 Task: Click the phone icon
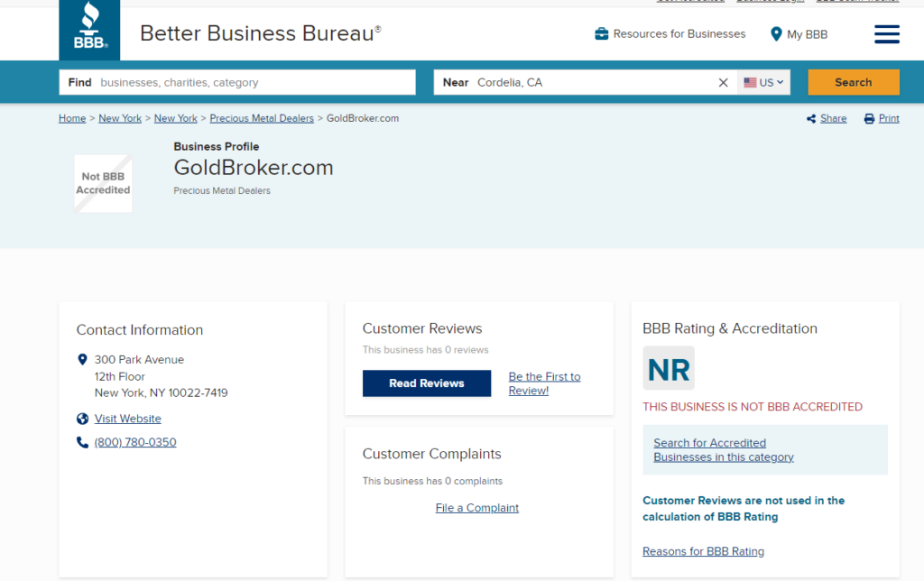pos(82,442)
